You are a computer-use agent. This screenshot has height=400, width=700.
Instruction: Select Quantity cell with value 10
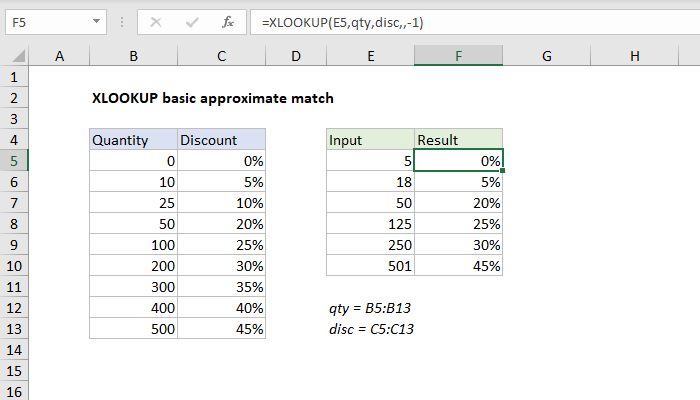coord(133,182)
